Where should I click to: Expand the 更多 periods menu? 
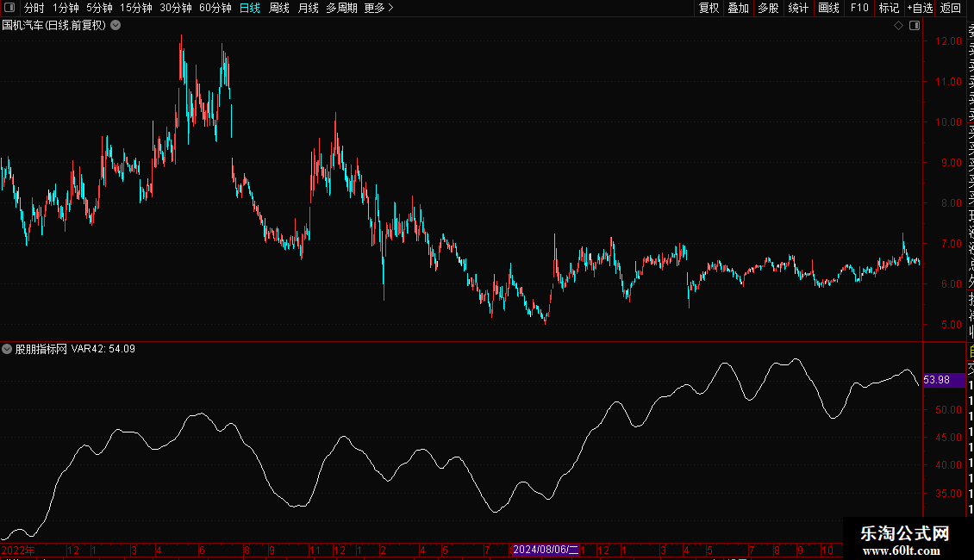point(379,8)
